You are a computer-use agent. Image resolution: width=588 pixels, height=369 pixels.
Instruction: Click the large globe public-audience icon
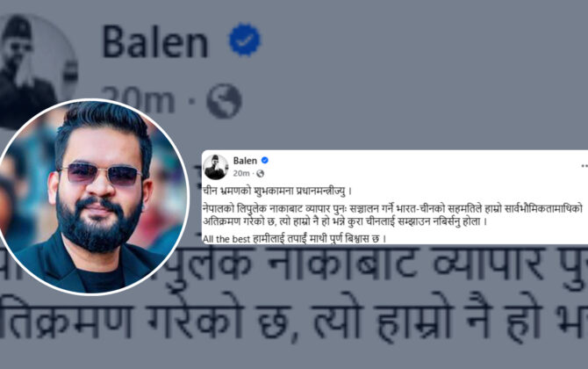pos(224,101)
